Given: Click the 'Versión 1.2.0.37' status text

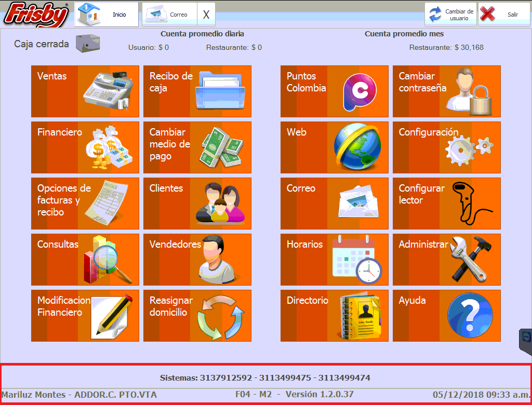Looking at the screenshot, I should point(320,394).
